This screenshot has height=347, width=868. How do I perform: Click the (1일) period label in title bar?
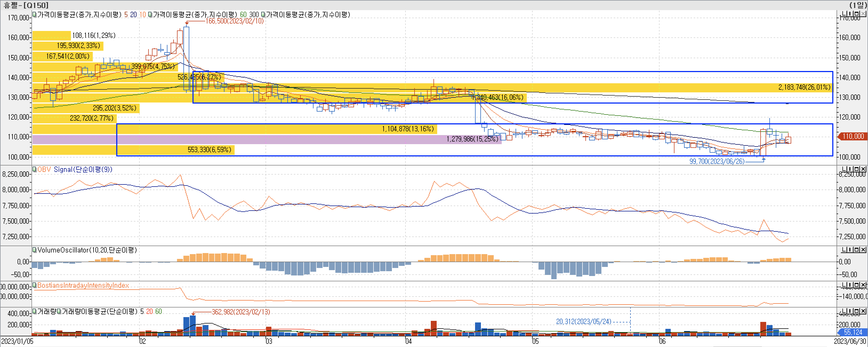point(858,5)
